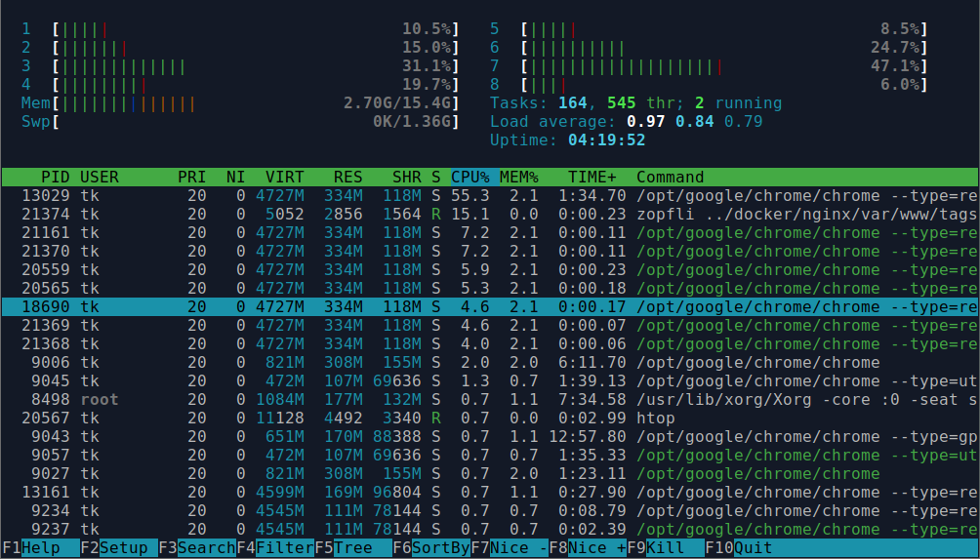980x559 pixels.
Task: Select chrome process row PID 9006
Action: 490,363
